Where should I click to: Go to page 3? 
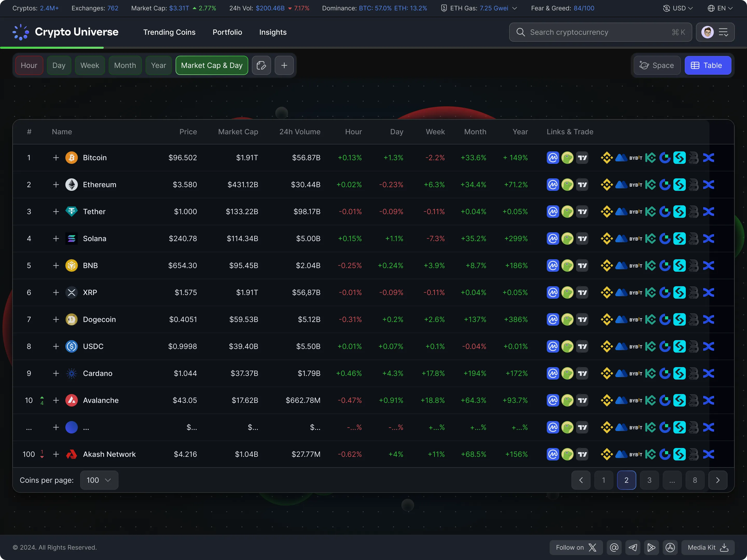[x=649, y=480]
